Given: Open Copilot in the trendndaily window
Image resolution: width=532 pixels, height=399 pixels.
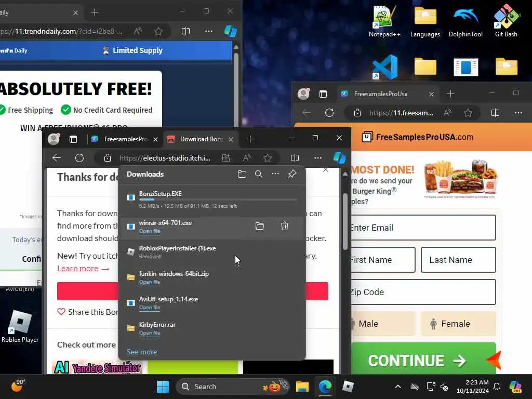Looking at the screenshot, I should pos(231,31).
